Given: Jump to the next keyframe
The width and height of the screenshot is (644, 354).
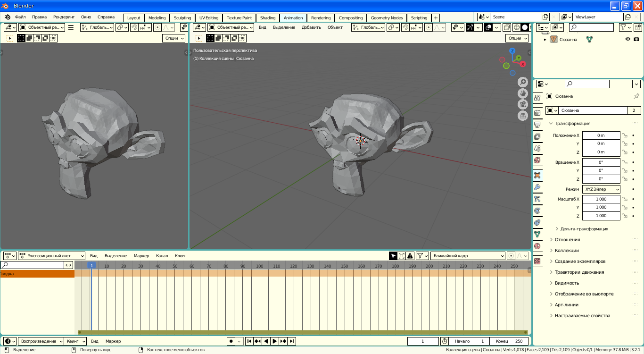Looking at the screenshot, I should pos(283,341).
